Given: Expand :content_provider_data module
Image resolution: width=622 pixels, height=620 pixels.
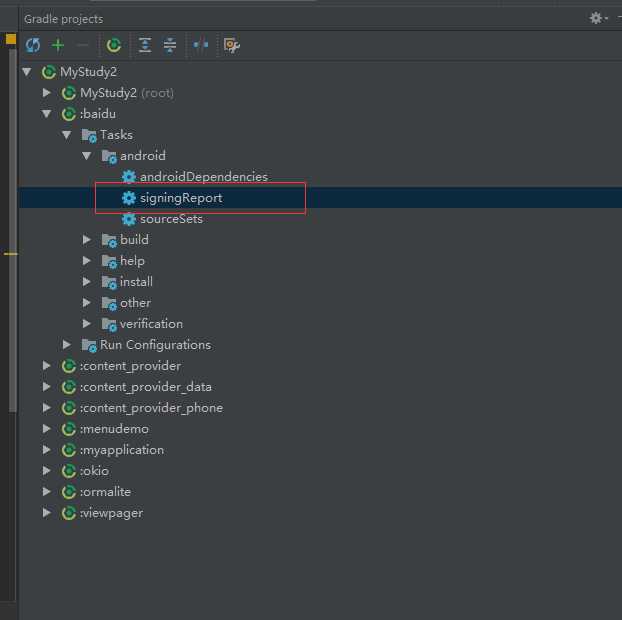Looking at the screenshot, I should 47,387.
